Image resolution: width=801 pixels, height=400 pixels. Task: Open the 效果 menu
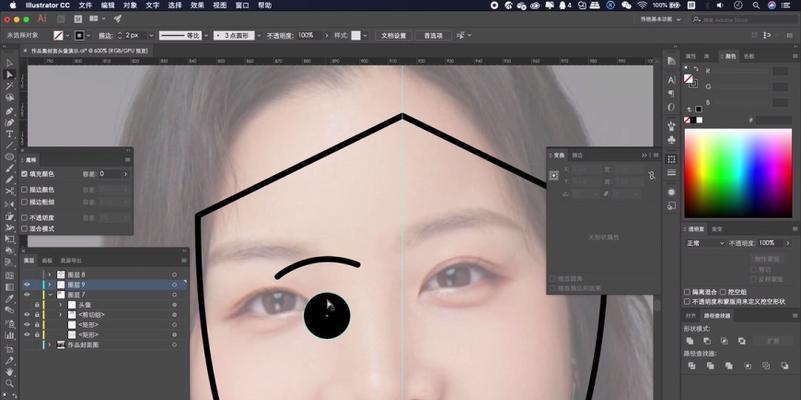197,5
